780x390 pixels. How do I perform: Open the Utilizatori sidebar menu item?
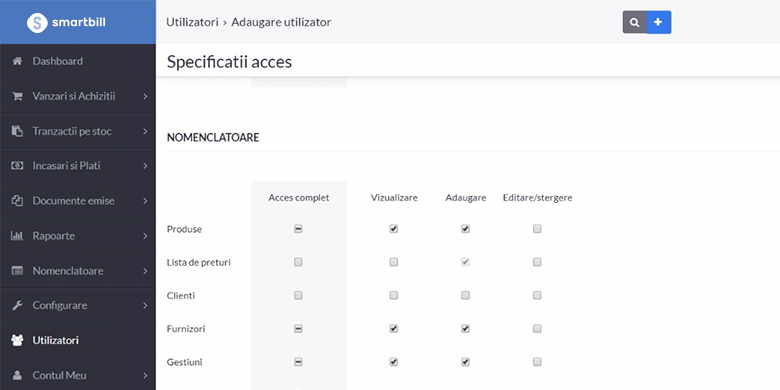click(x=78, y=341)
